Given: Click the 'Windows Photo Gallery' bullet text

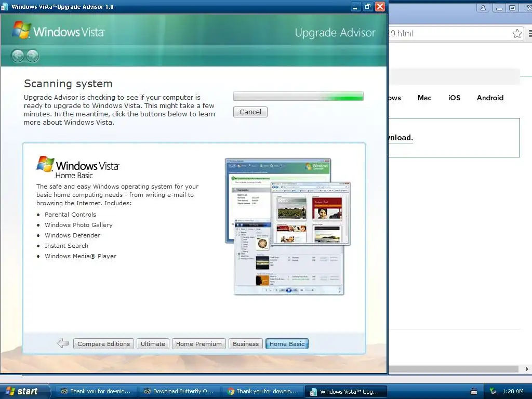Looking at the screenshot, I should [78, 225].
